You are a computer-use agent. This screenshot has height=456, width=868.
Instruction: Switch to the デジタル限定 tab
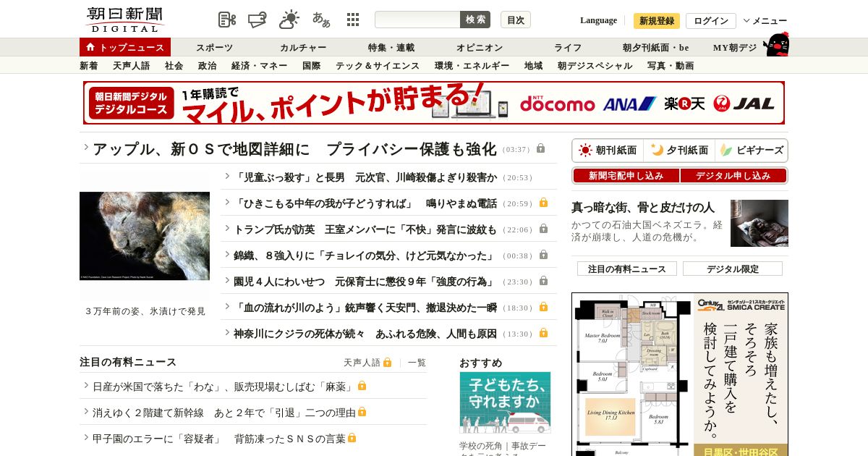[x=733, y=269]
